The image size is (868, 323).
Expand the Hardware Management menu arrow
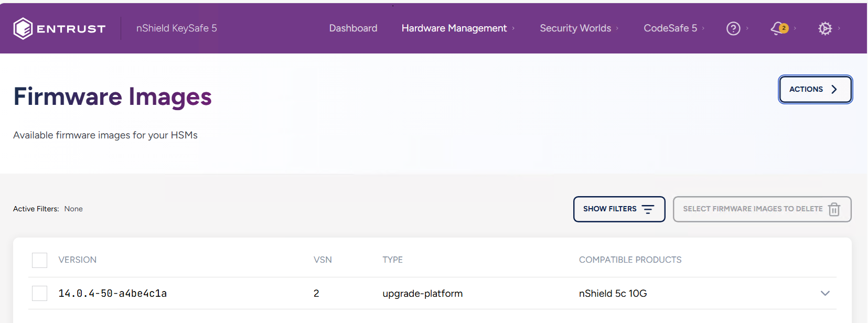click(x=513, y=28)
